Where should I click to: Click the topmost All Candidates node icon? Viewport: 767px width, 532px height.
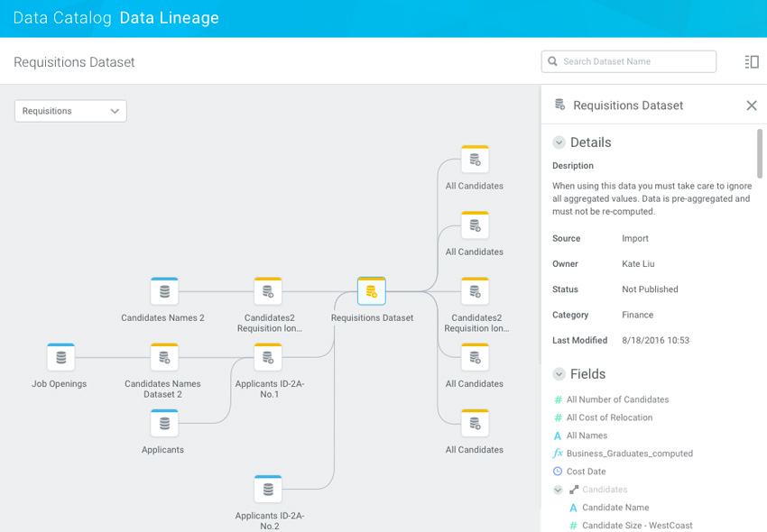(x=475, y=161)
